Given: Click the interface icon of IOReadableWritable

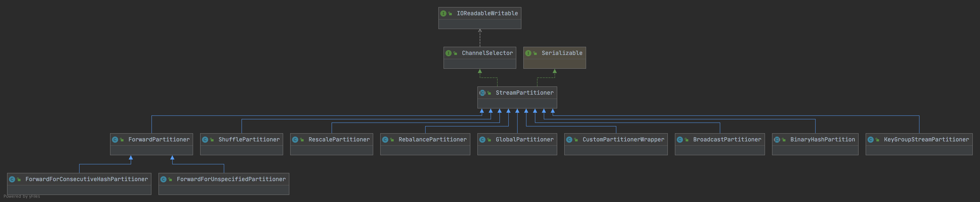Looking at the screenshot, I should (x=443, y=13).
